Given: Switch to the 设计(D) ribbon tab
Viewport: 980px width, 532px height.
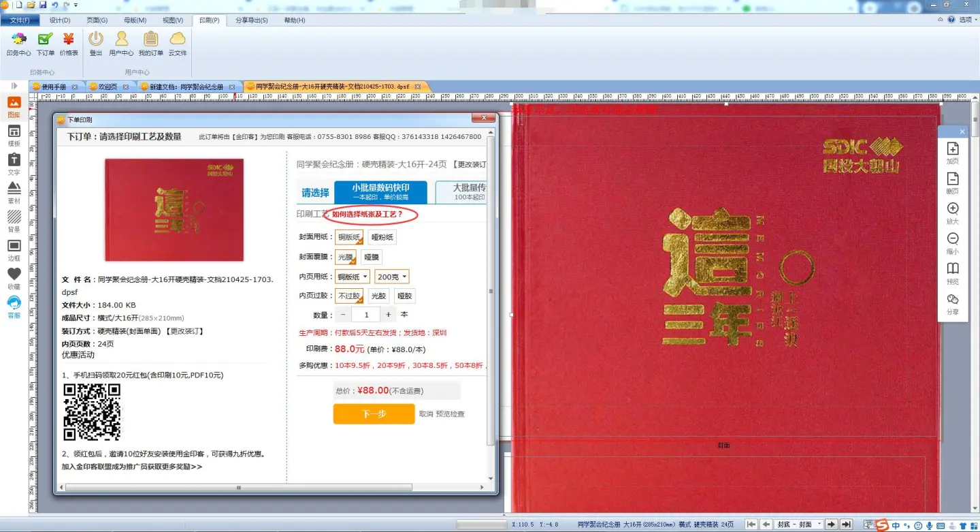Looking at the screenshot, I should (60, 20).
